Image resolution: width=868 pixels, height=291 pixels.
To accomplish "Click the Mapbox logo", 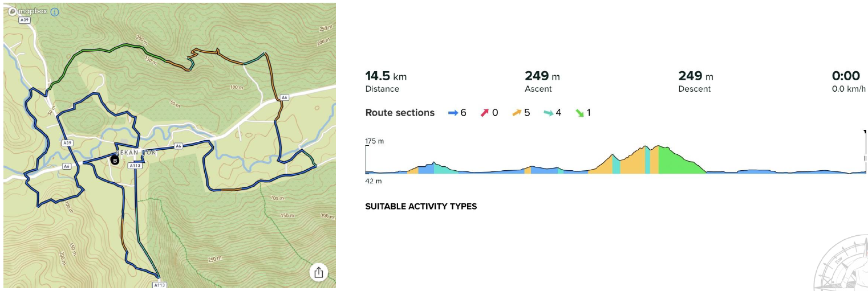I will tap(29, 11).
